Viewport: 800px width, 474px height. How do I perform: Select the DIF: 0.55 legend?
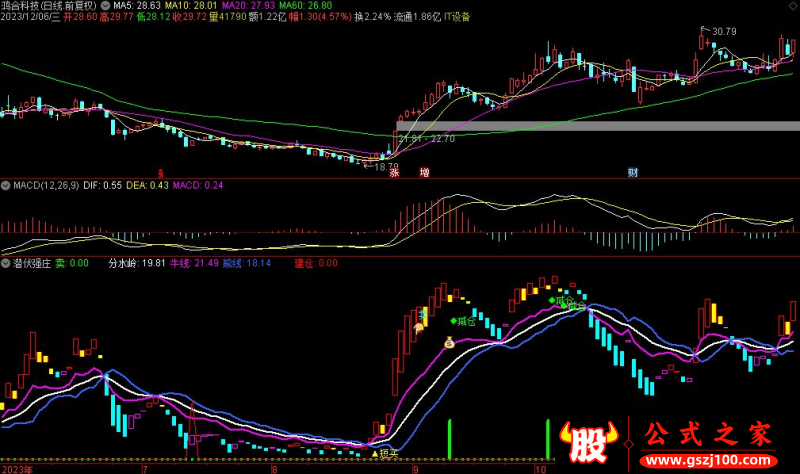(103, 186)
